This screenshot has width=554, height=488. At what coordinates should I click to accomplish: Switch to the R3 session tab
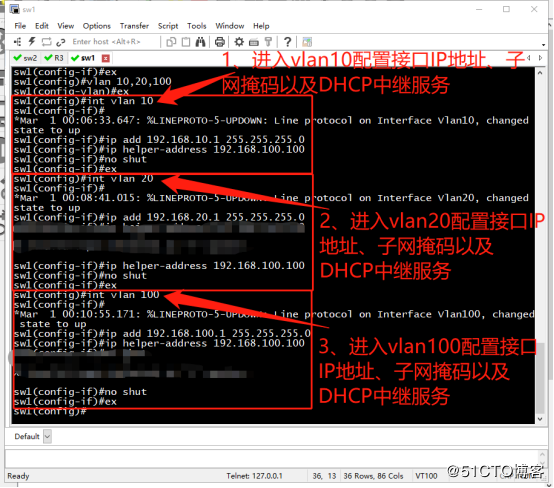pos(54,58)
